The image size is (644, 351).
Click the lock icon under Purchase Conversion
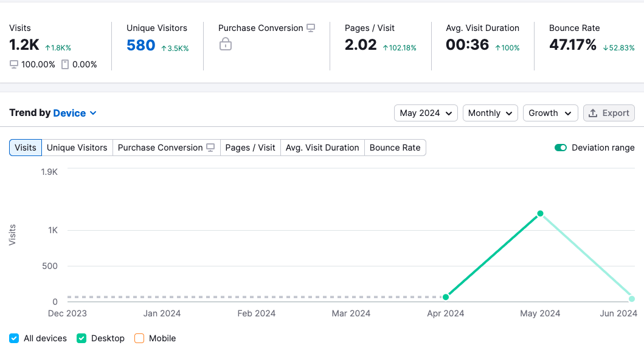(225, 45)
